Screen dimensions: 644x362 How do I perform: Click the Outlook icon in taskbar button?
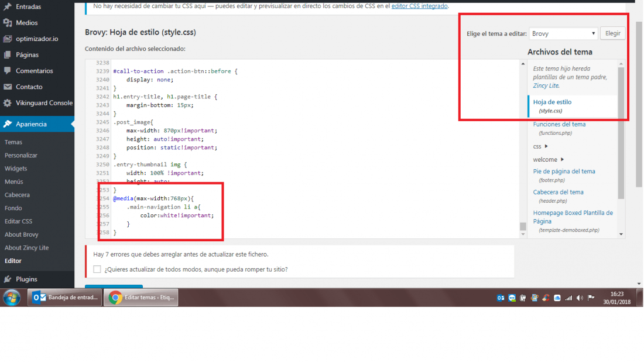pos(39,297)
